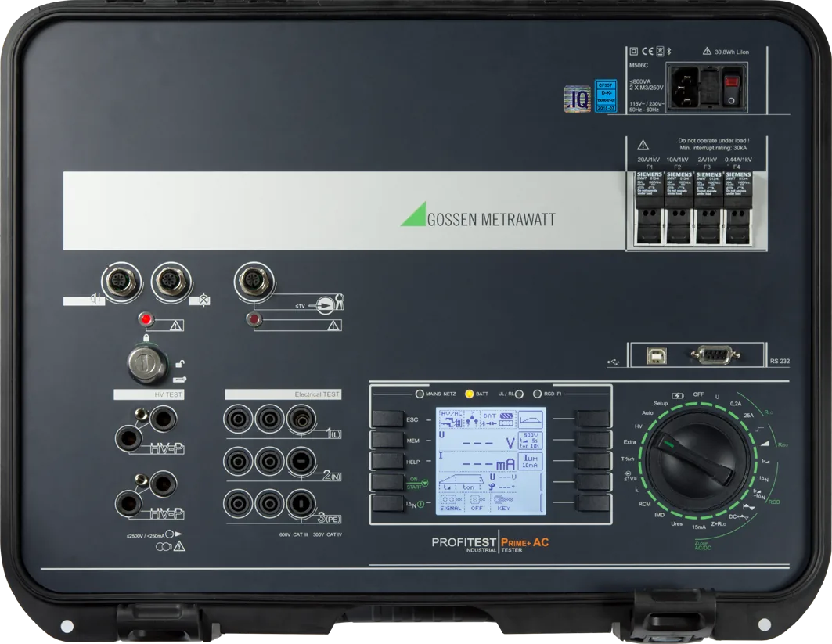Viewport: 832px width, 644px height.
Task: Select the middle socket in row 2(N)
Action: pos(269,461)
